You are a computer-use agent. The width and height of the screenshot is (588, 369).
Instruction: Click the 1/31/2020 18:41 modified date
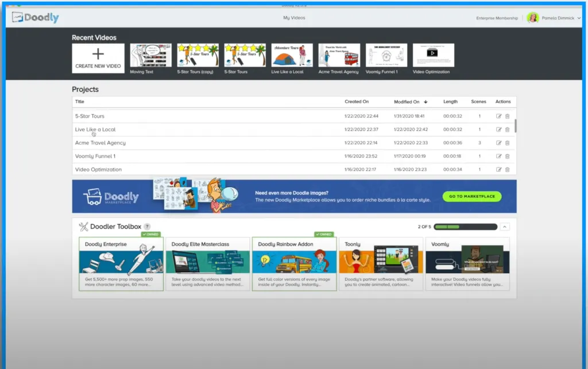click(409, 116)
